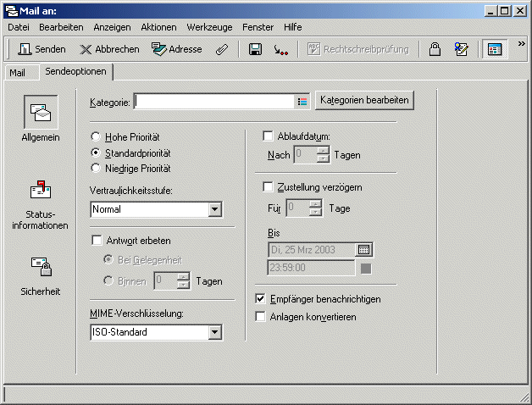The height and width of the screenshot is (405, 532).
Task: Click the Mail an window title icon
Action: pyautogui.click(x=12, y=11)
